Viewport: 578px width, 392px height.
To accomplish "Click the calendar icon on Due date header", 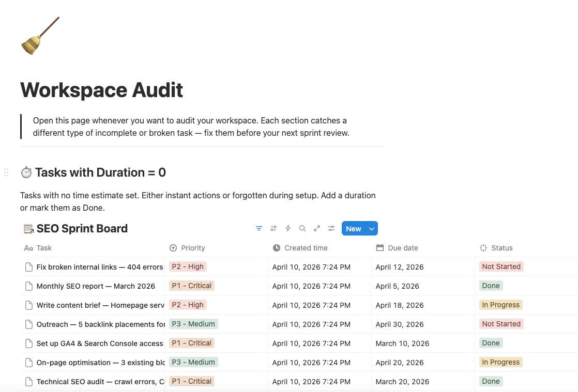I will (381, 248).
